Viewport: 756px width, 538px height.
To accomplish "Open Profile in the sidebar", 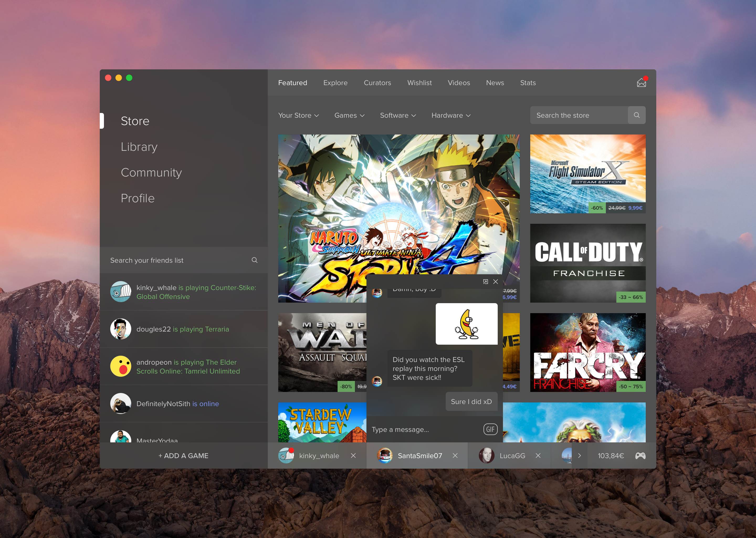I will pyautogui.click(x=138, y=198).
